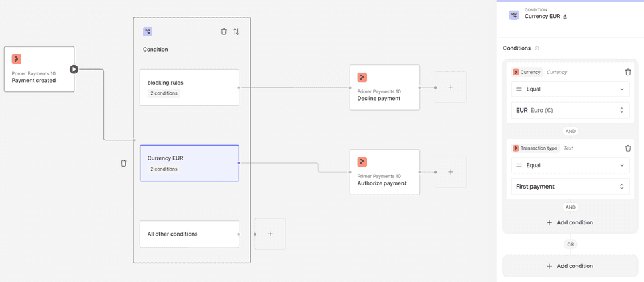Click the Currency field tag
This screenshot has width=644, height=282.
(x=527, y=72)
